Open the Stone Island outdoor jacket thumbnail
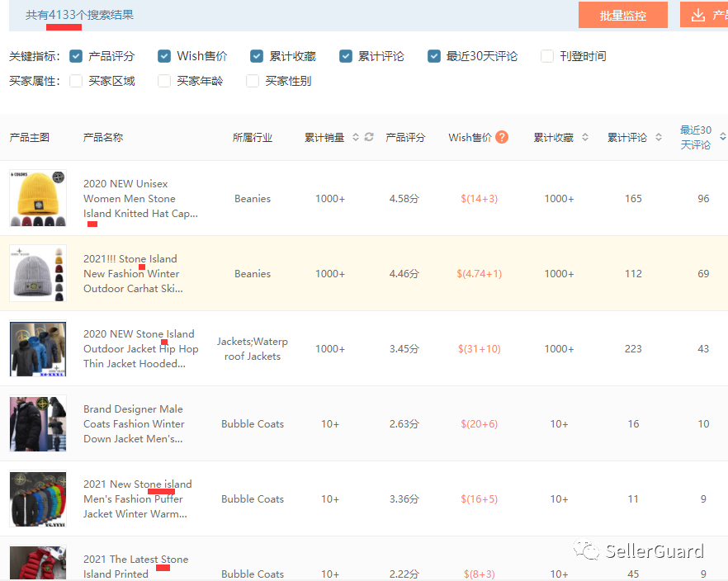The width and height of the screenshot is (728, 581). point(38,348)
